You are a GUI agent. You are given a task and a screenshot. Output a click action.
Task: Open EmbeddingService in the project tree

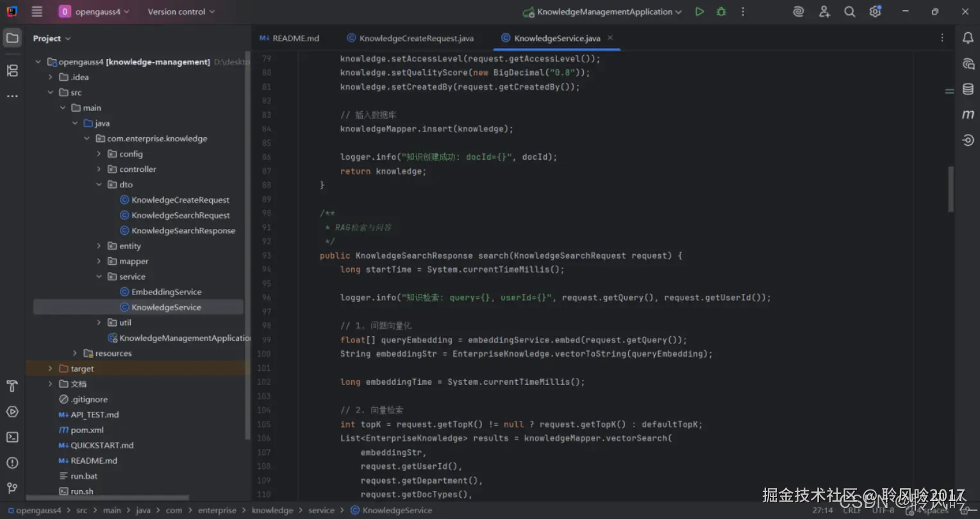(167, 292)
